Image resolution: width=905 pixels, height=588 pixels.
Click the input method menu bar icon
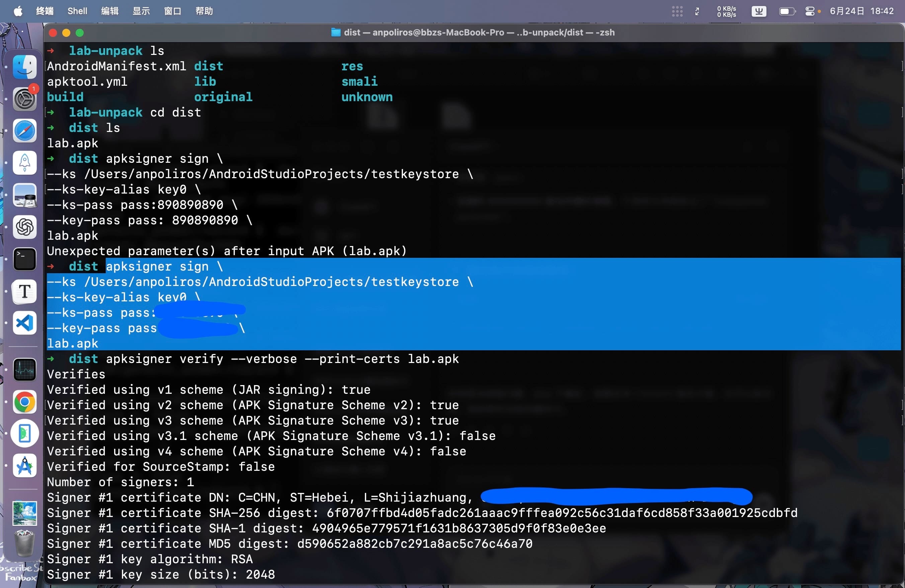759,11
